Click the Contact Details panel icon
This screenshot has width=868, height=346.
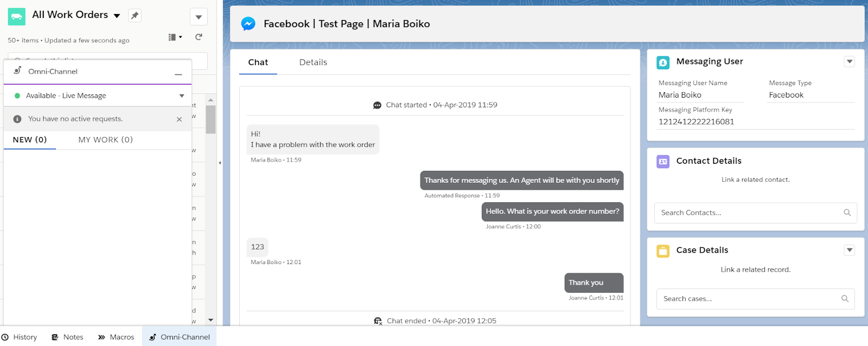pyautogui.click(x=663, y=162)
